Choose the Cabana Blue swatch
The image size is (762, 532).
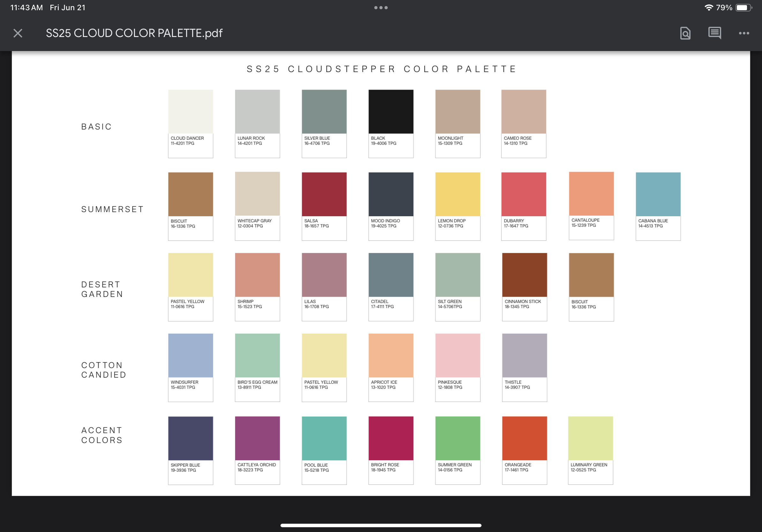(658, 194)
